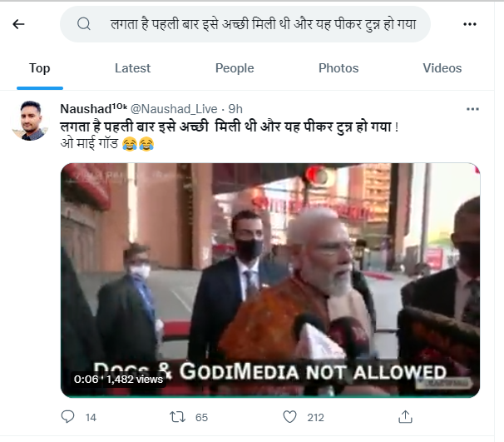Screen dimensions: 504x442
Task: Open the @Naushad_Live handle link
Action: pyautogui.click(x=175, y=109)
